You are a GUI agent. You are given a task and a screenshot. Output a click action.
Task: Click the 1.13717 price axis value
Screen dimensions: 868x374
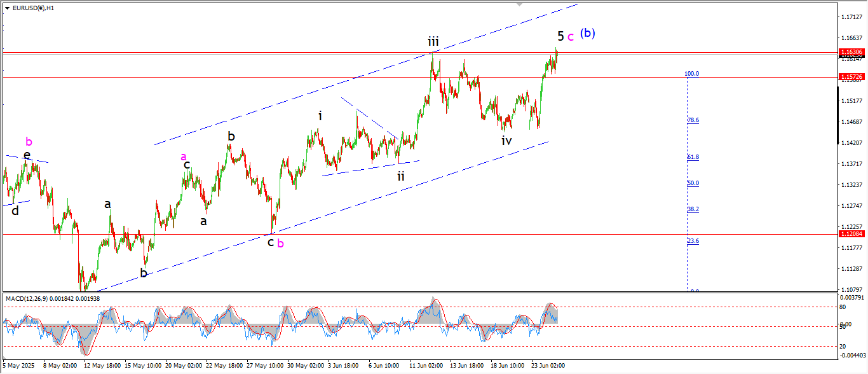pos(851,164)
